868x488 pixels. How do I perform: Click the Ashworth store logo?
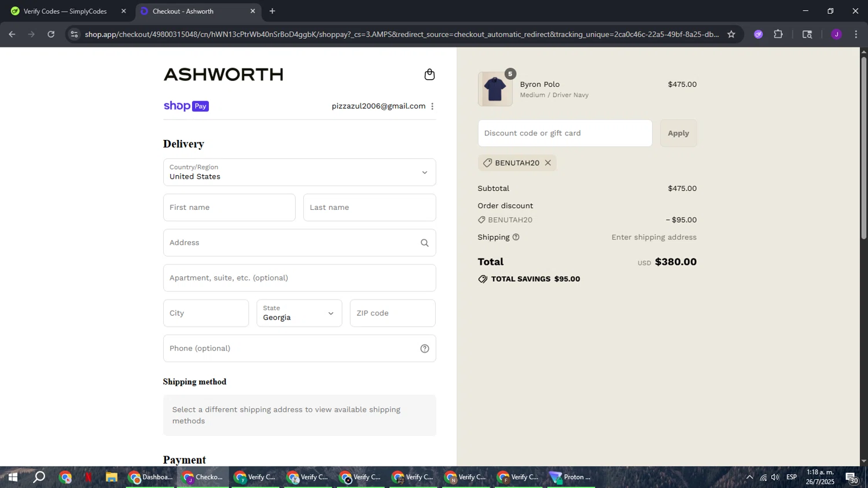[x=223, y=75]
